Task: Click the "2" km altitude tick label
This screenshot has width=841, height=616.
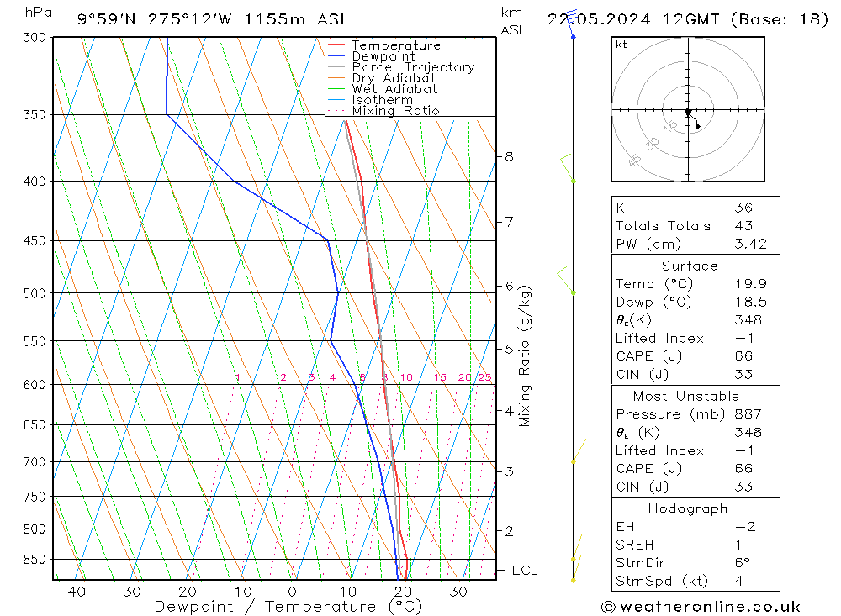Action: click(509, 531)
